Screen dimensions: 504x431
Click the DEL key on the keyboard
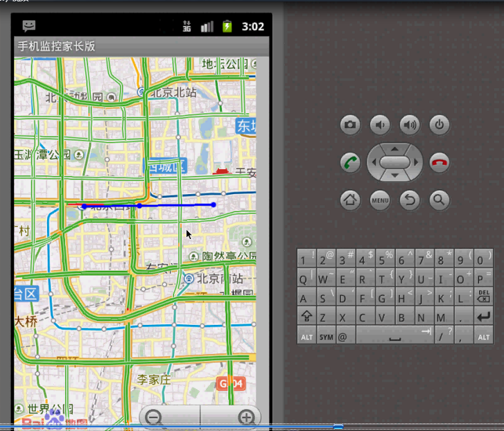[x=483, y=297]
